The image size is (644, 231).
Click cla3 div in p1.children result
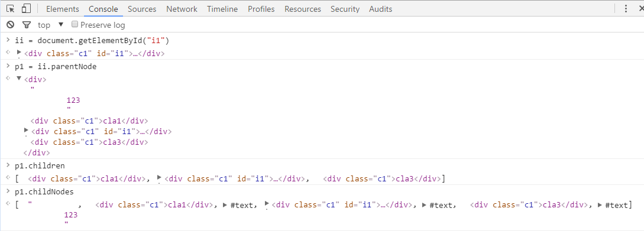click(x=382, y=179)
